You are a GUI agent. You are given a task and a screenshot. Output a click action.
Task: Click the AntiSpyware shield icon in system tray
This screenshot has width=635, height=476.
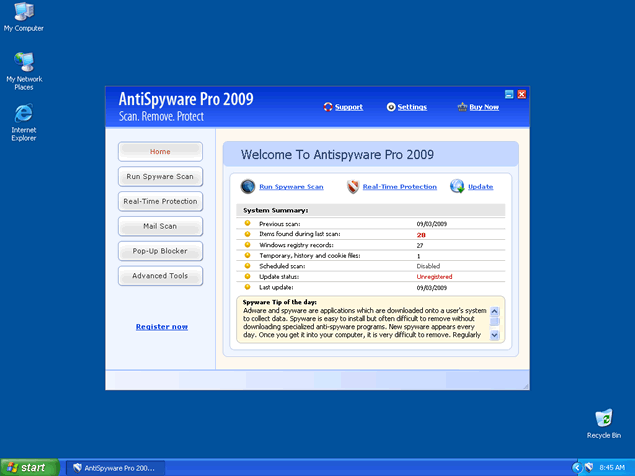click(590, 467)
